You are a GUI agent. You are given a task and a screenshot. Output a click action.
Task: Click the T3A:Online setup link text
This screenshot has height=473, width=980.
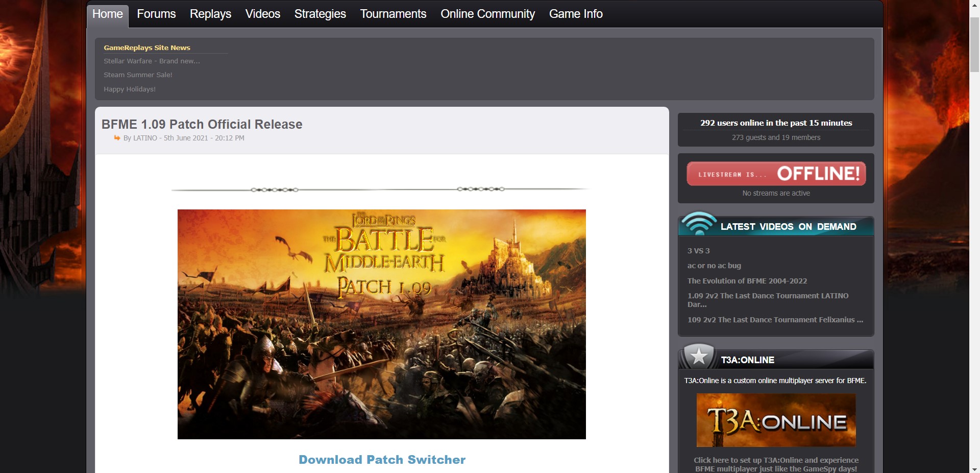pos(776,464)
